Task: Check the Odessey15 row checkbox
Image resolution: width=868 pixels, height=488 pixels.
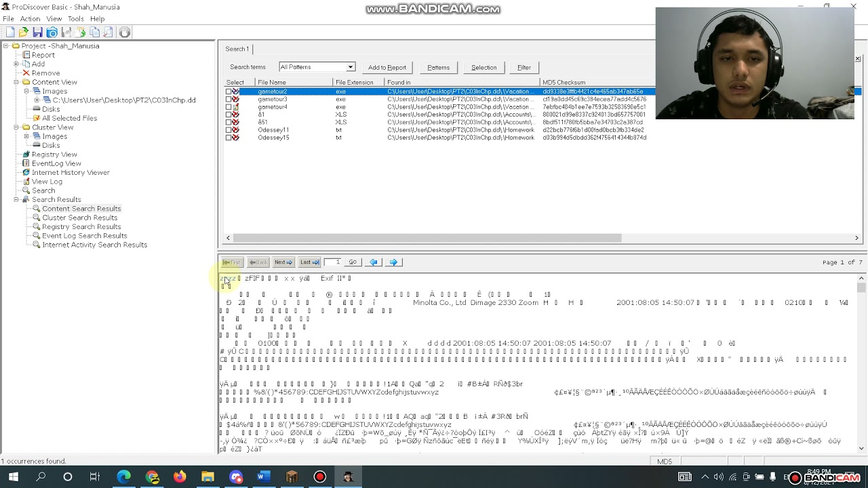Action: [x=229, y=138]
